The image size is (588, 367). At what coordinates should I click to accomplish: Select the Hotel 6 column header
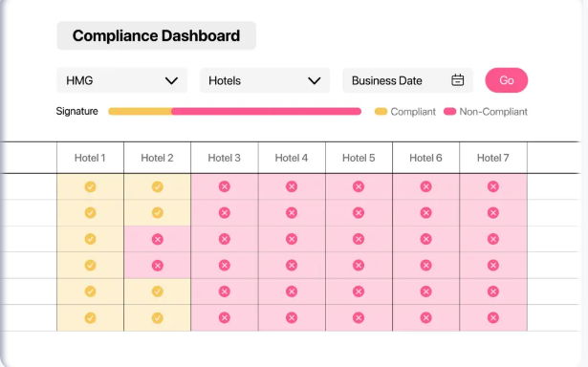(x=426, y=158)
